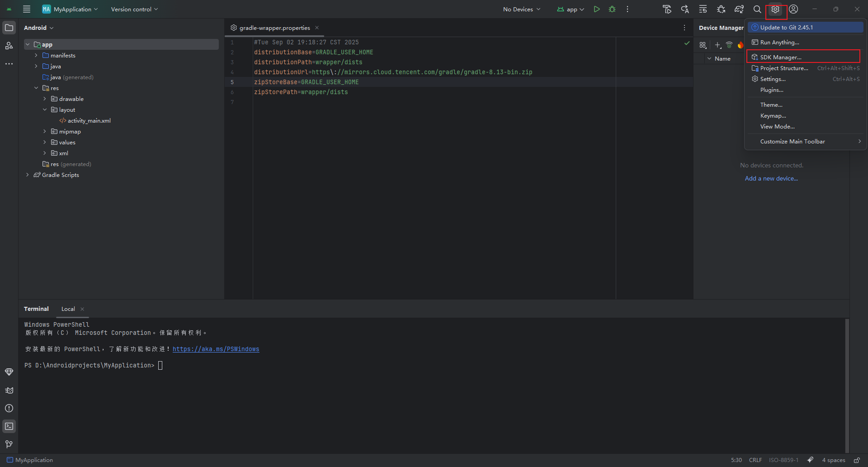This screenshot has height=467, width=868.
Task: Collapse the app folder in project tree
Action: (28, 44)
